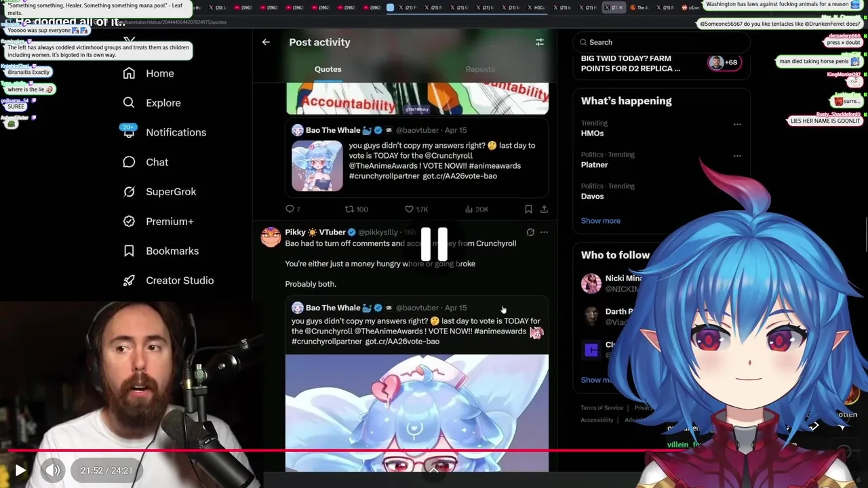
Task: Click the 21:52 / 24:21 time display
Action: click(x=106, y=470)
